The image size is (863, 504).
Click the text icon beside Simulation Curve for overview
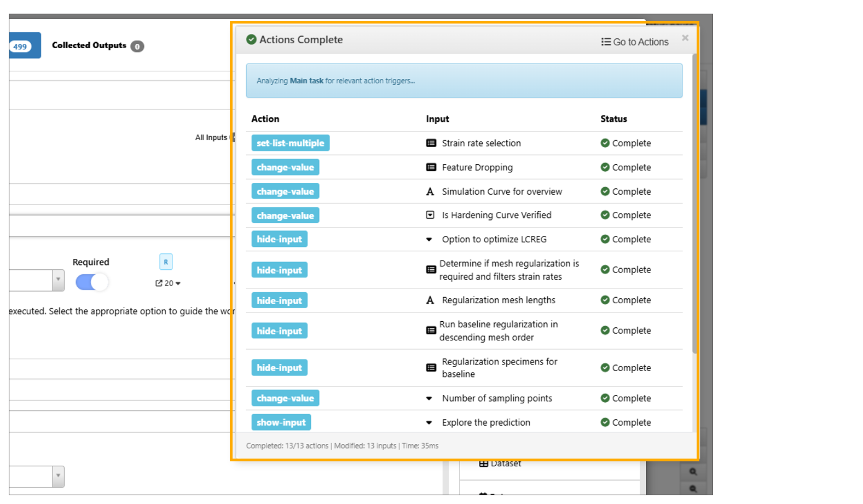click(430, 192)
